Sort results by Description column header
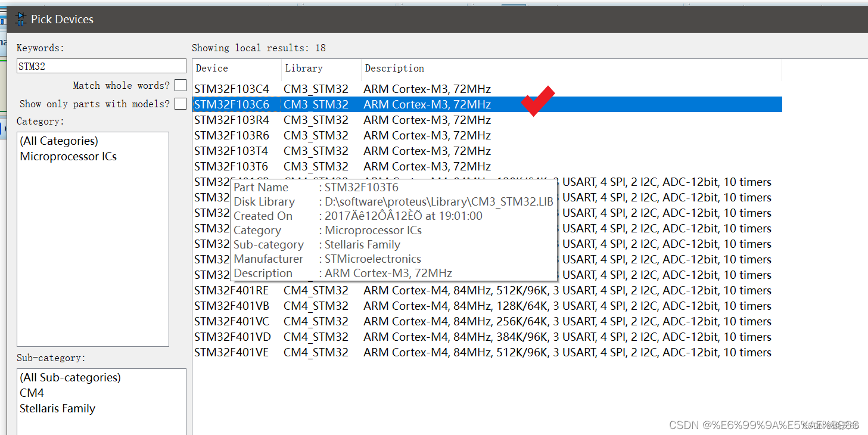The height and width of the screenshot is (435, 868). click(x=572, y=69)
